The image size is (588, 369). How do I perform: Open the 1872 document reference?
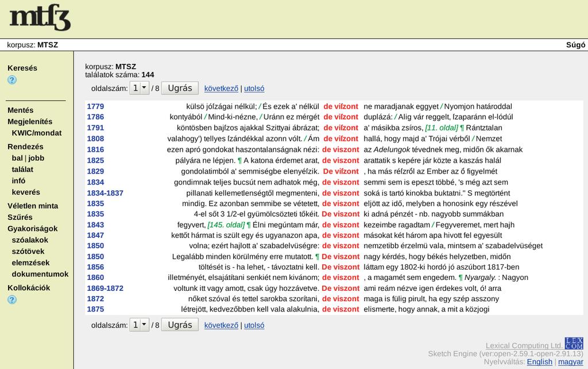click(96, 299)
